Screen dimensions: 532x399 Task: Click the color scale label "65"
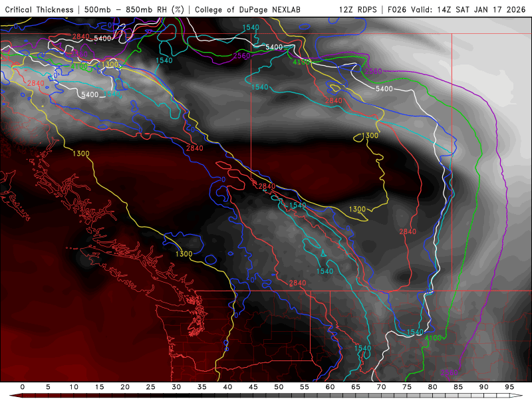pyautogui.click(x=356, y=387)
